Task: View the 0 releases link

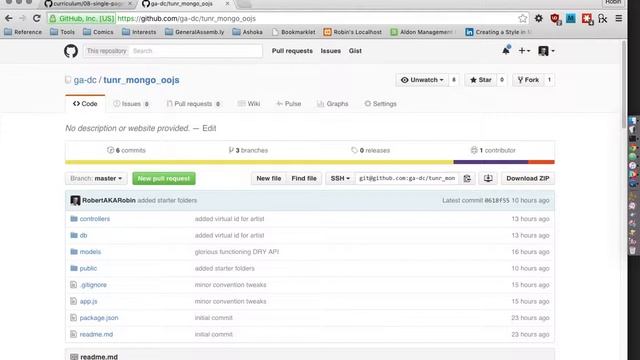Action: (x=371, y=150)
